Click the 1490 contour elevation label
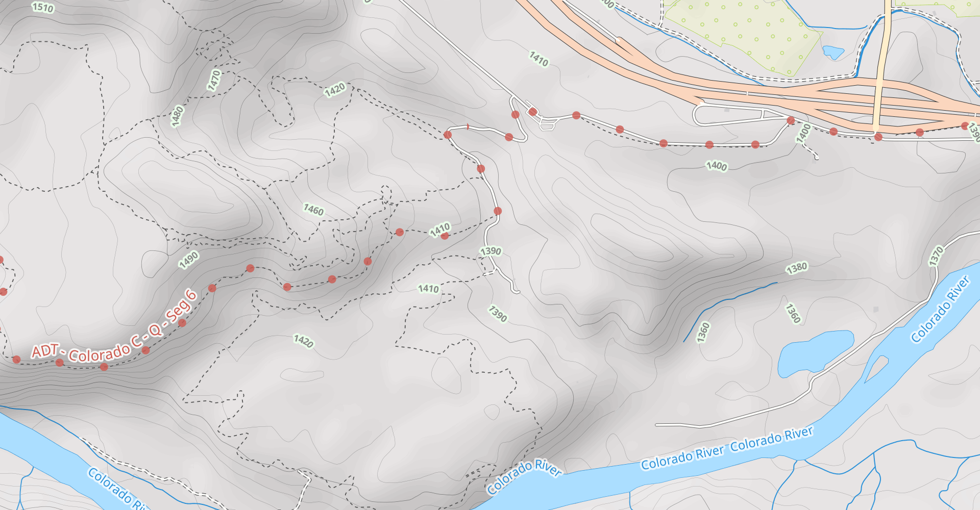Viewport: 980px width, 510px height. coord(189,260)
